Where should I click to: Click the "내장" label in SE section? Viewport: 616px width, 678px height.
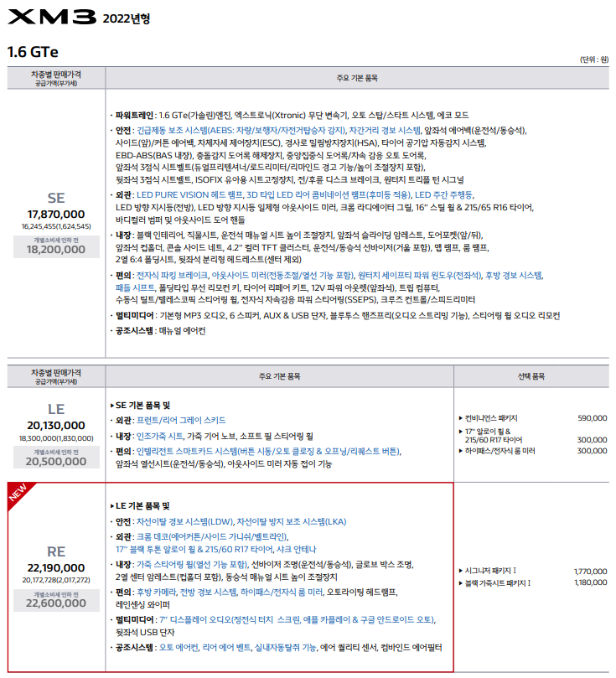click(x=122, y=235)
